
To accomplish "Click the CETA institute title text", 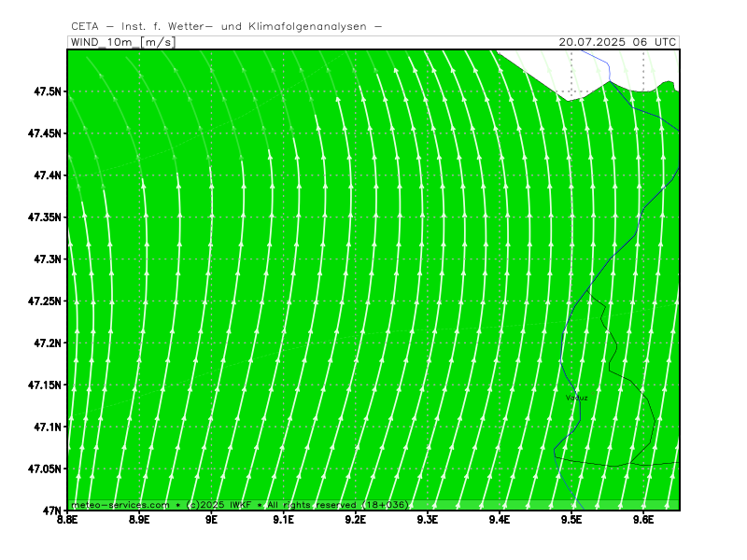I will pos(226,26).
